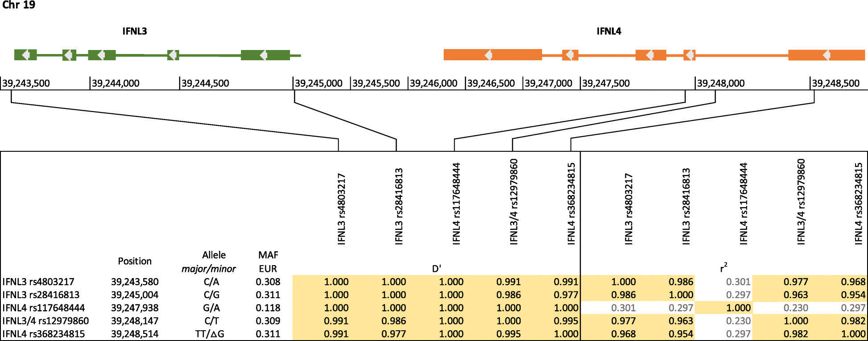Click rotated r² column header IFNL3 rs28416813
This screenshot has width=868, height=341.
[686, 206]
